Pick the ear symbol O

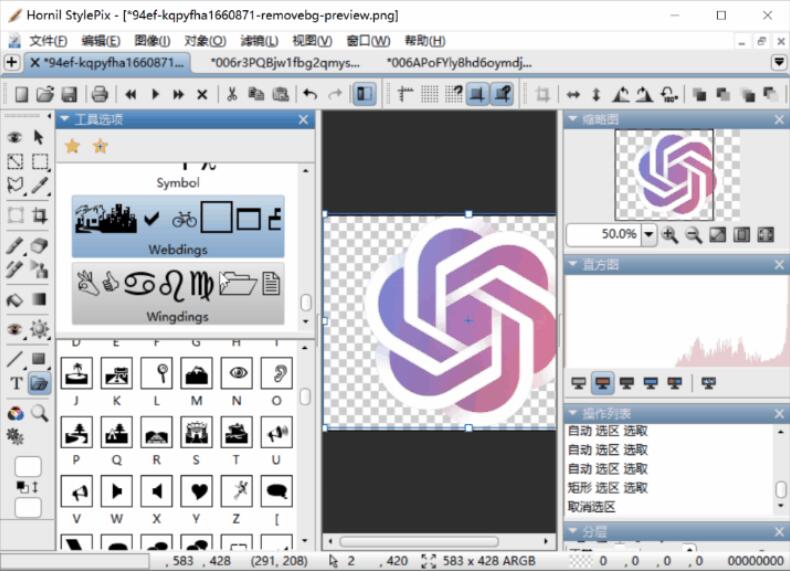(x=277, y=373)
